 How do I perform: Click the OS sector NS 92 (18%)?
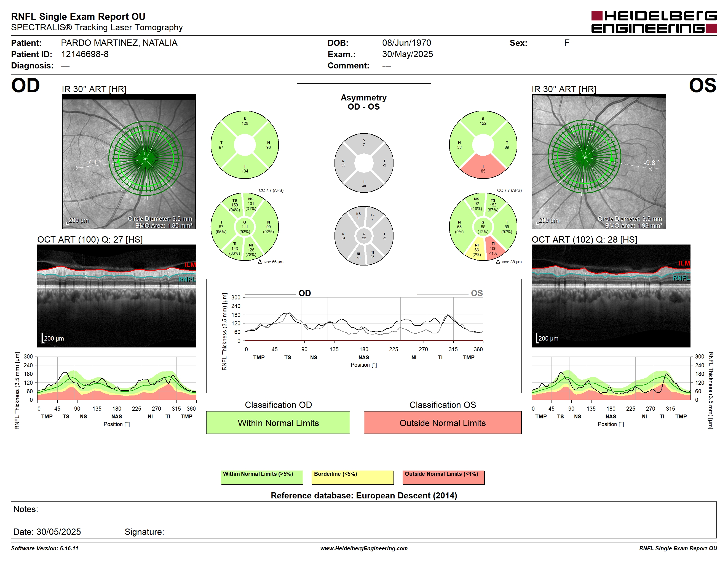click(477, 204)
